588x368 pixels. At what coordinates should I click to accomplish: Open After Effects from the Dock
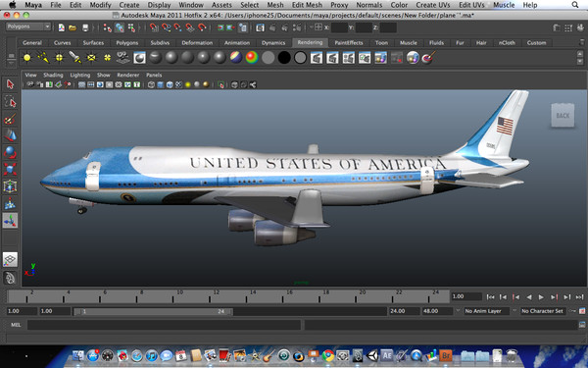coord(387,355)
